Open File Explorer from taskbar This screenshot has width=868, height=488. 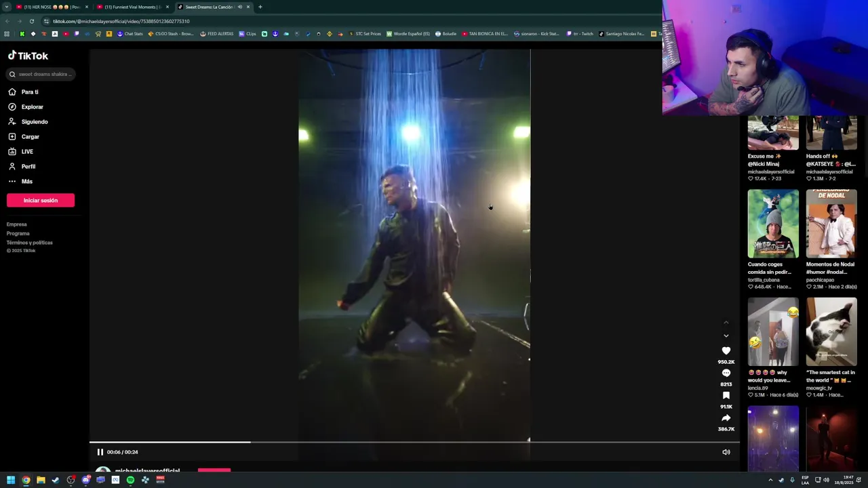(41, 480)
